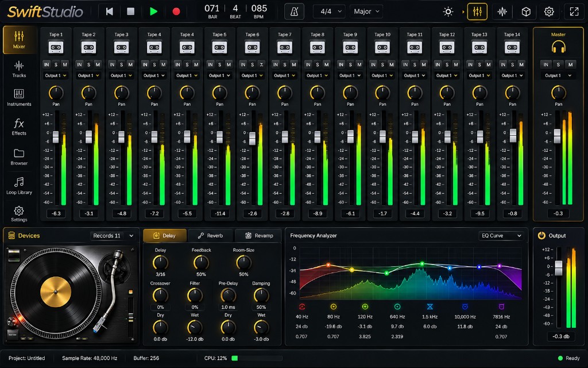Open the Browser folder in the sidebar

[x=19, y=157]
